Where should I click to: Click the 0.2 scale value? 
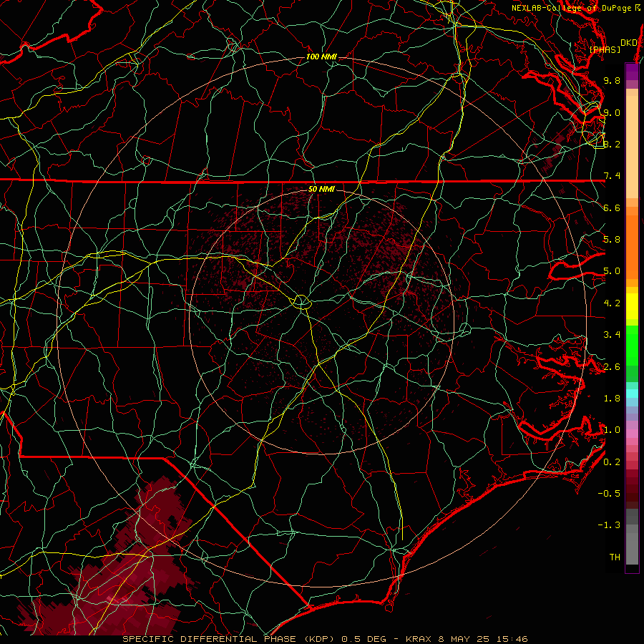(612, 462)
